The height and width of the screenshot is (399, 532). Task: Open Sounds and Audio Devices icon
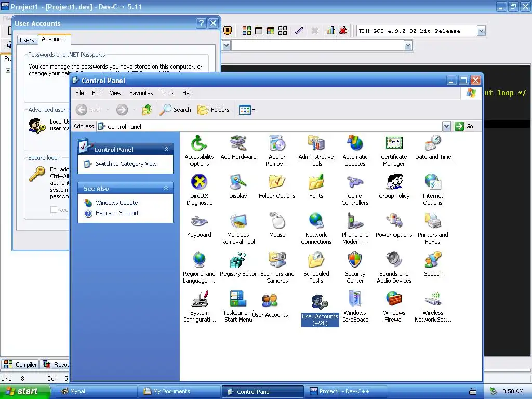(394, 268)
